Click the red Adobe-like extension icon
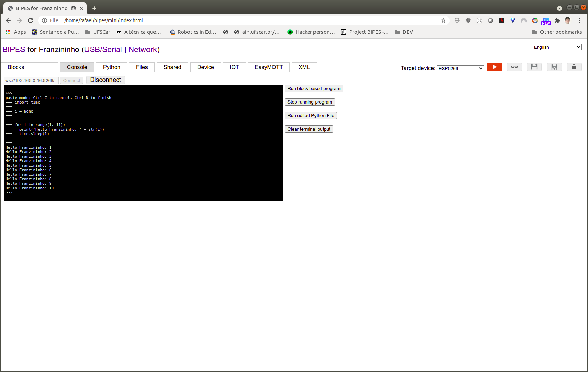The image size is (588, 372). pos(502,20)
